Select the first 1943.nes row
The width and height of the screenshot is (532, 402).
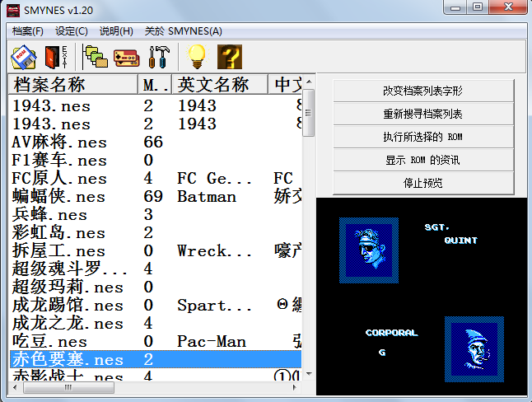click(156, 105)
